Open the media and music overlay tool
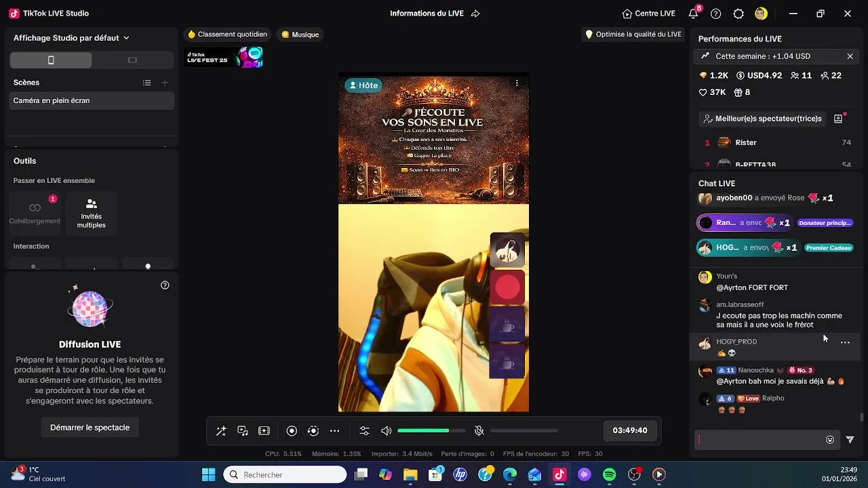This screenshot has width=868, height=488. pos(243,431)
